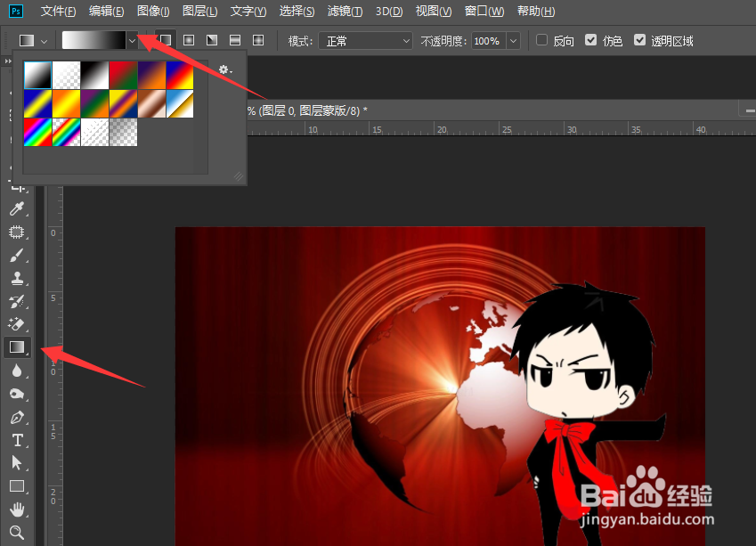The image size is (756, 546).
Task: Select the document tab 图层 0, 图层蒙版/8
Action: click(307, 111)
